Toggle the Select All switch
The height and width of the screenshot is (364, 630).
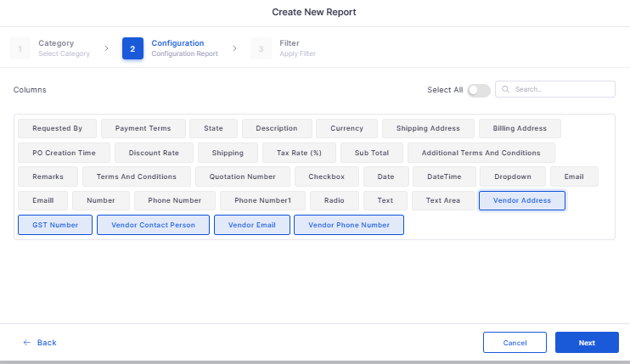(479, 90)
